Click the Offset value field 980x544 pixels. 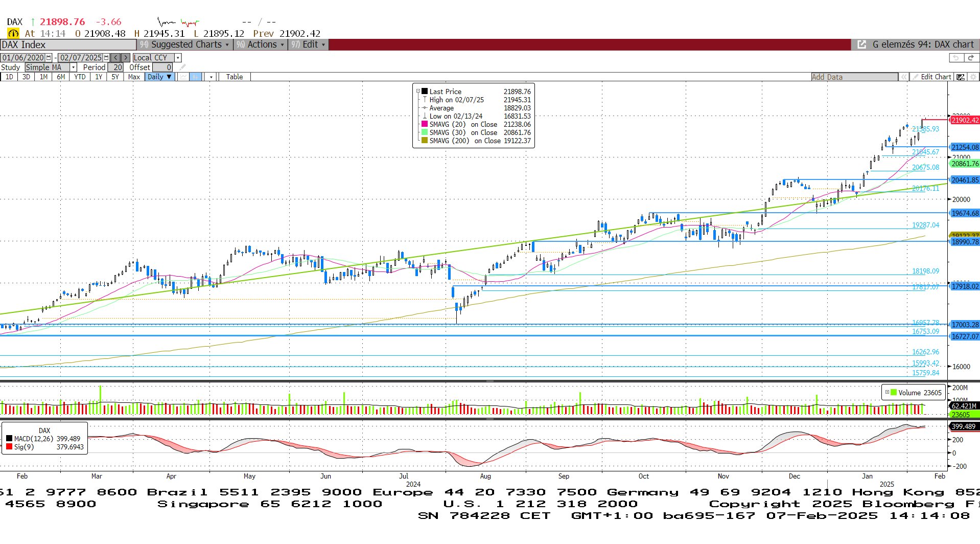162,67
